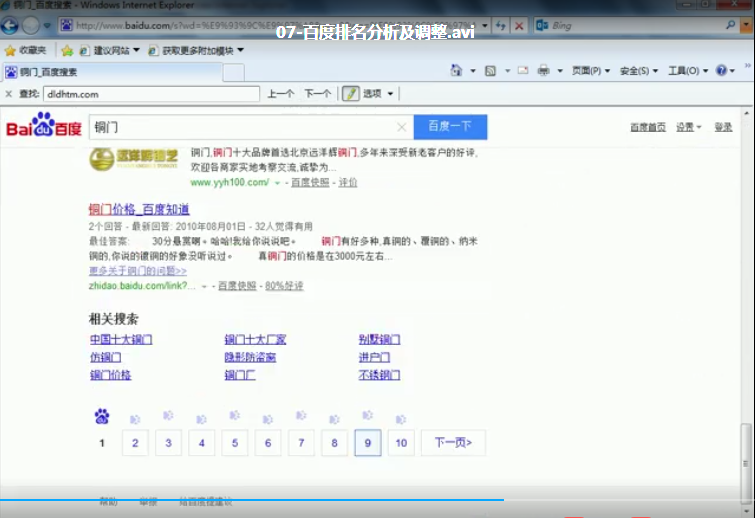755x518 pixels.
Task: Go to results page 10
Action: (x=401, y=442)
